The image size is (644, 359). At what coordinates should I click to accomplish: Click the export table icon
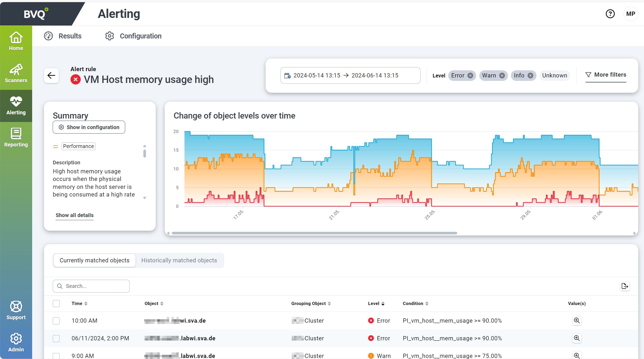point(625,286)
